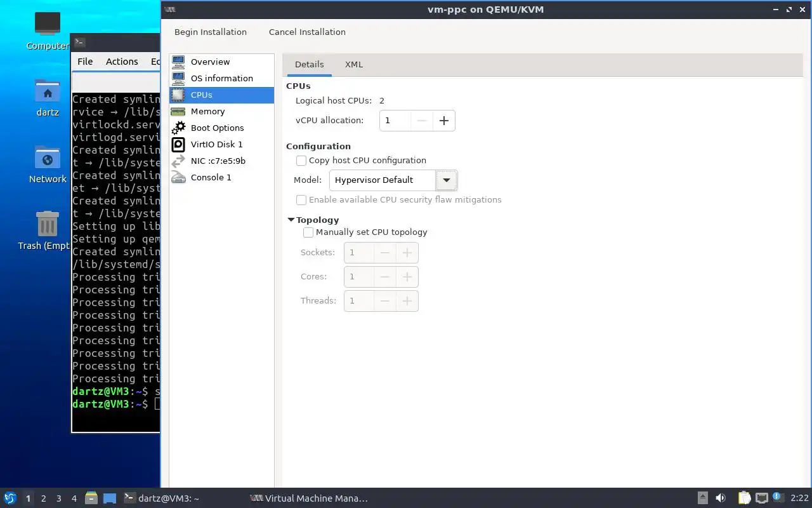Open the Network desktop icon
Image resolution: width=812 pixels, height=508 pixels.
click(x=47, y=158)
